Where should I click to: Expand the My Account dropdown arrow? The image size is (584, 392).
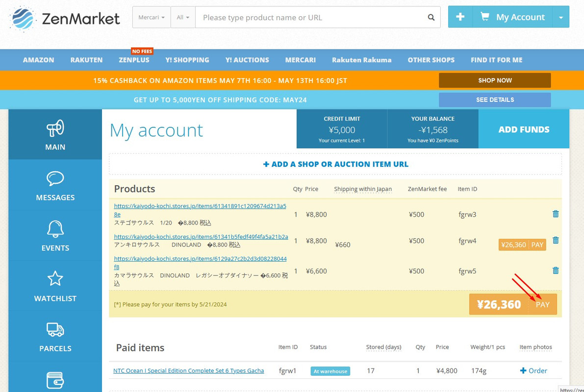[561, 17]
